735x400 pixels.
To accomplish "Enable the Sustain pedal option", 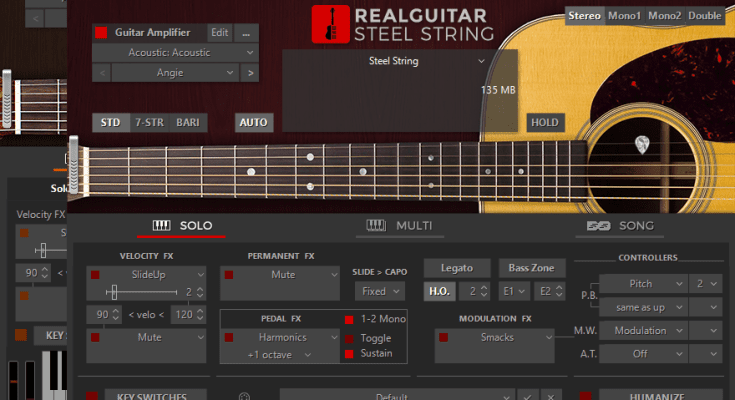I will click(349, 355).
